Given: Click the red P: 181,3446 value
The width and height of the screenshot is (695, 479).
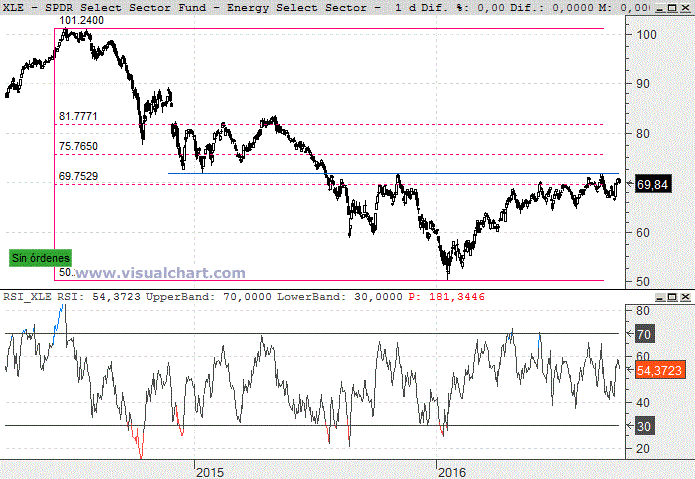Looking at the screenshot, I should [x=446, y=296].
